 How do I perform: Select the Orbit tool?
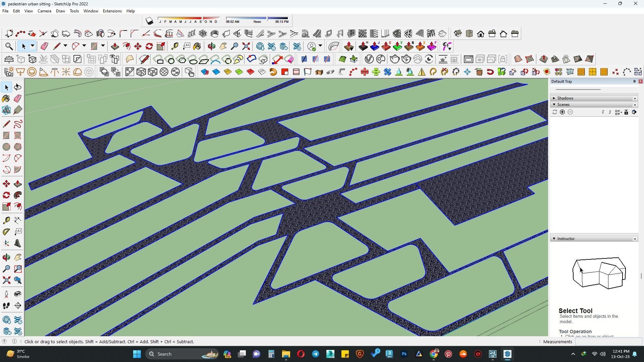coord(6,257)
